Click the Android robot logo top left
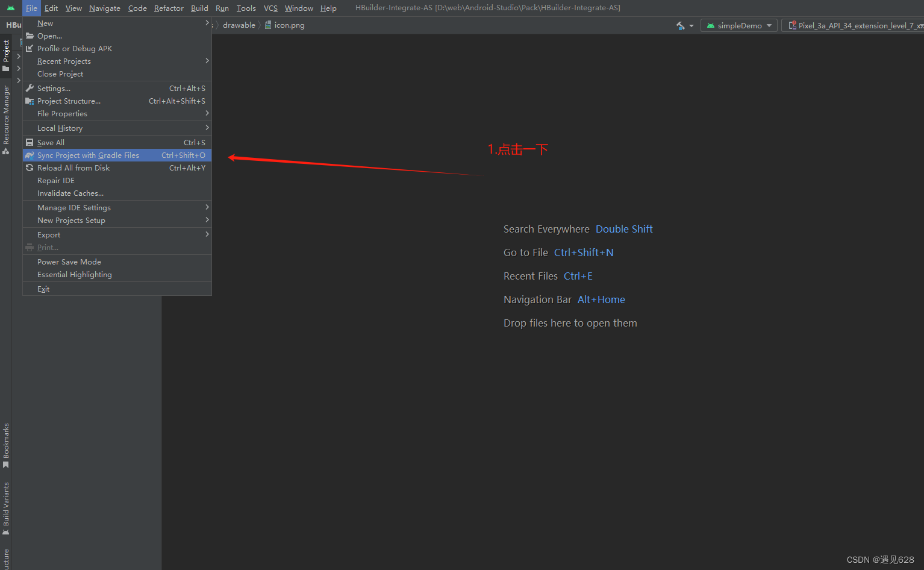Viewport: 924px width, 570px height. point(10,7)
